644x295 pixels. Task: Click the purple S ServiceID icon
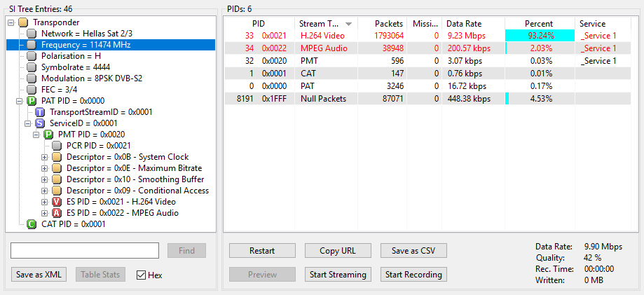[40, 123]
